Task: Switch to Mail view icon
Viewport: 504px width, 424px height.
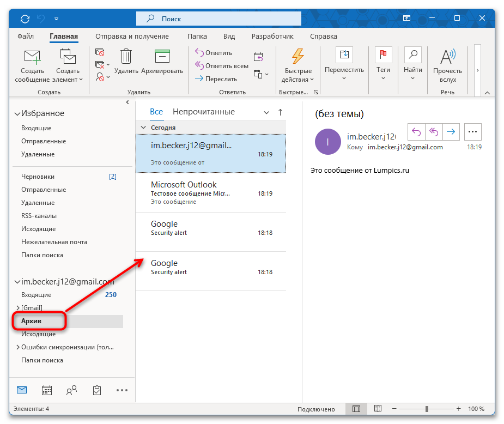Action: 22,390
